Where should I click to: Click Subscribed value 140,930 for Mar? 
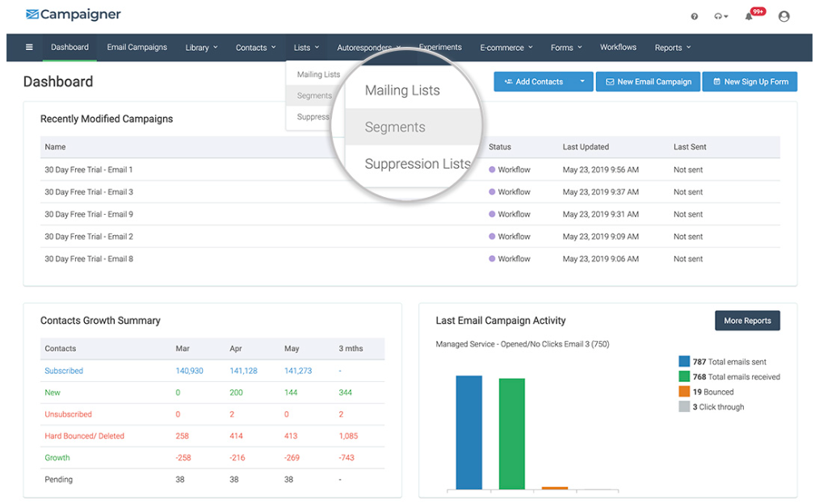tap(189, 371)
